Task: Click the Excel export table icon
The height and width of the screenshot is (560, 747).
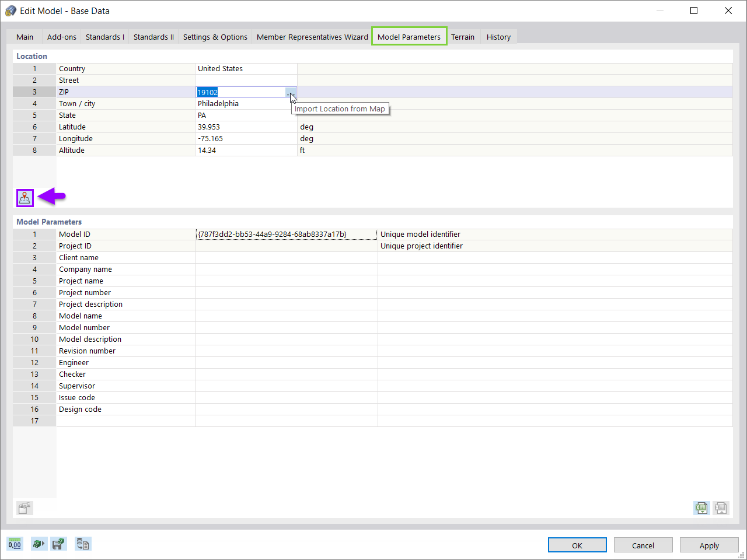Action: click(701, 508)
